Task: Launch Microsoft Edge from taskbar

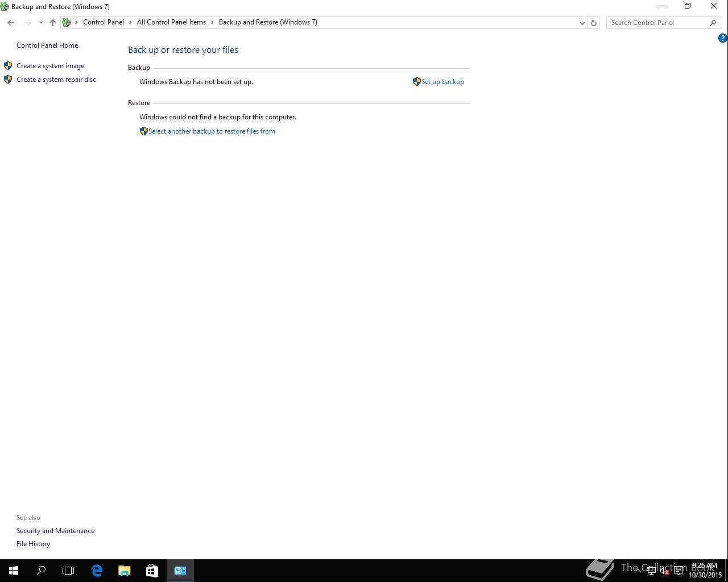Action: click(x=97, y=571)
